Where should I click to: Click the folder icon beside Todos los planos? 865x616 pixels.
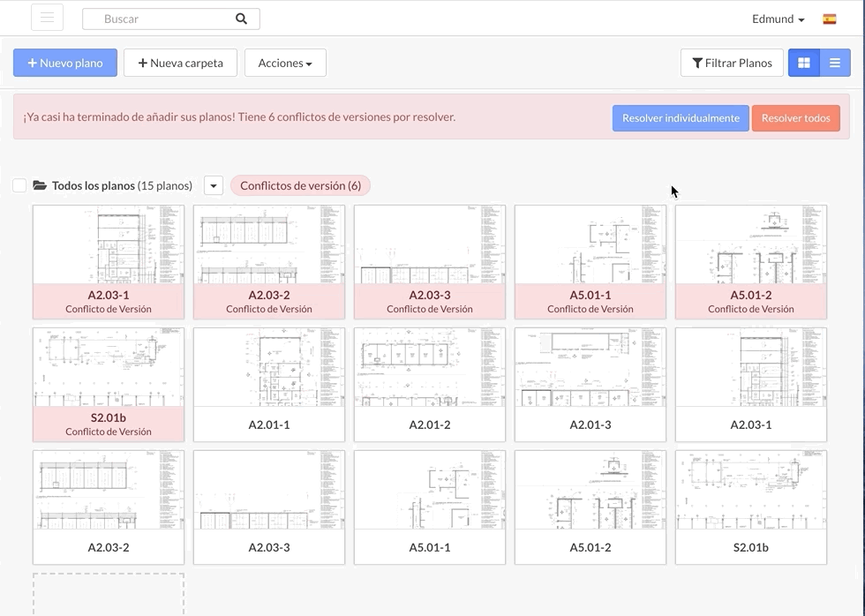click(40, 185)
